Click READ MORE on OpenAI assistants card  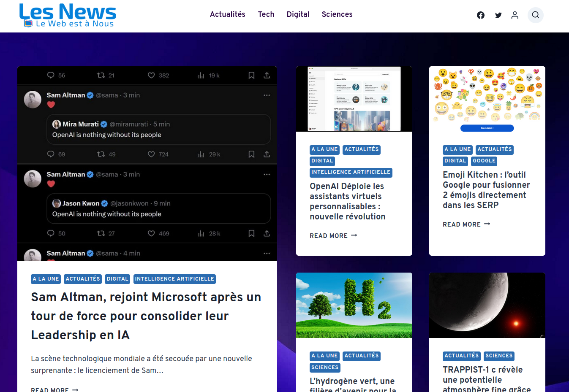[333, 235]
